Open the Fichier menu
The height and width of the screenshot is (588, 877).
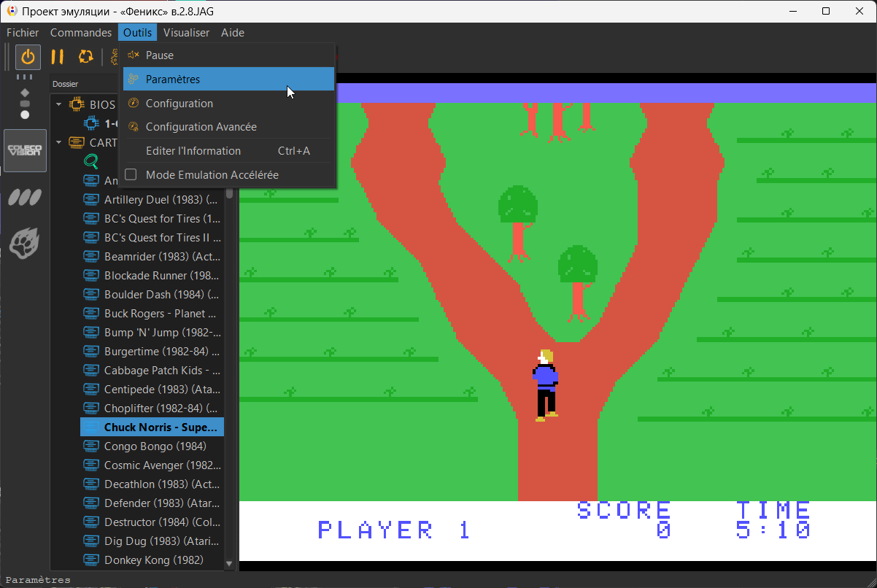tap(23, 32)
